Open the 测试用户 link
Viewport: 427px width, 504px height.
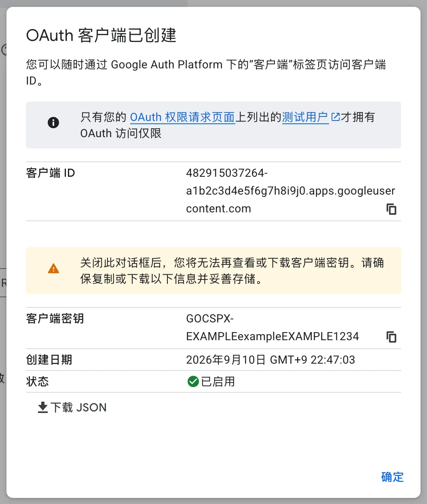pos(305,117)
